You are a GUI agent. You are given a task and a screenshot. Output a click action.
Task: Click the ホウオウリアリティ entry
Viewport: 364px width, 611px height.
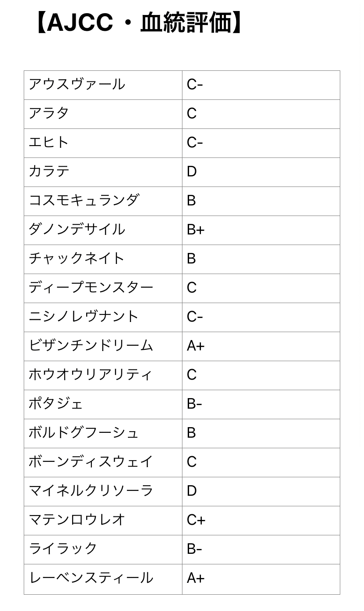pos(91,375)
